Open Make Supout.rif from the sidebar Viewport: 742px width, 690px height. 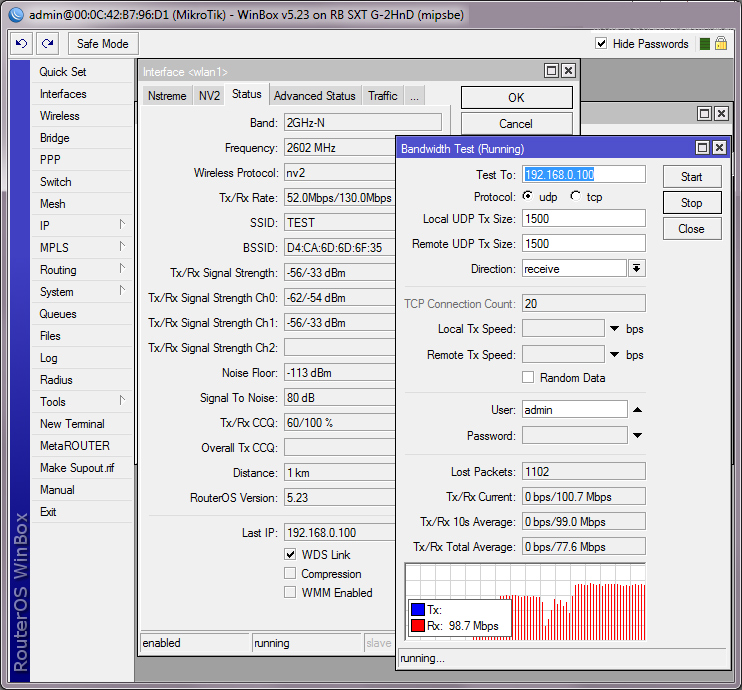coord(82,468)
